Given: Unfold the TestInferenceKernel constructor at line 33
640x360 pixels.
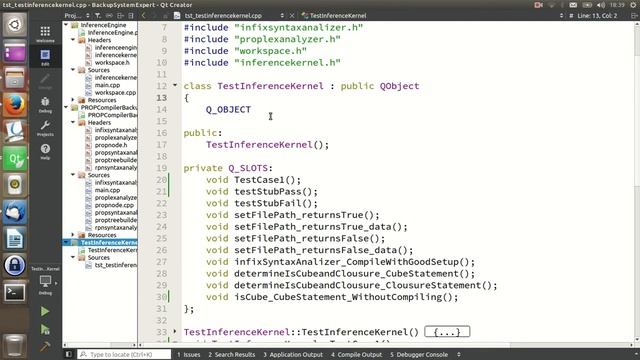Looking at the screenshot, I should 175,331.
